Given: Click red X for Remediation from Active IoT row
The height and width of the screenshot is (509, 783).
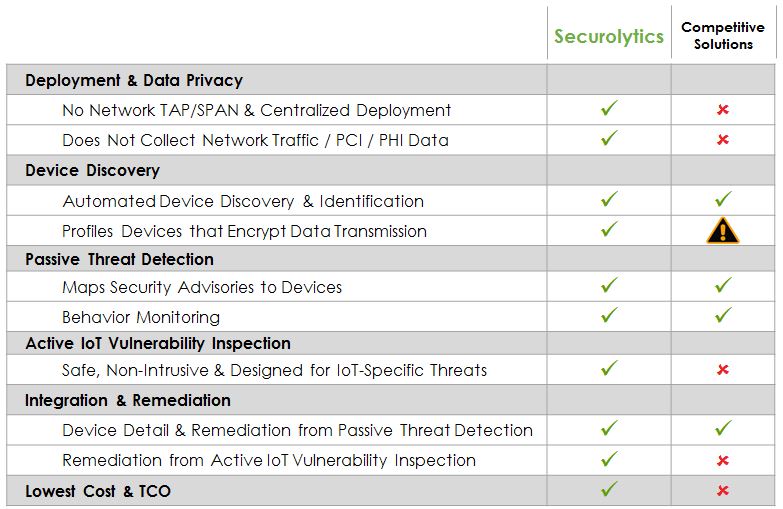Looking at the screenshot, I should (723, 461).
